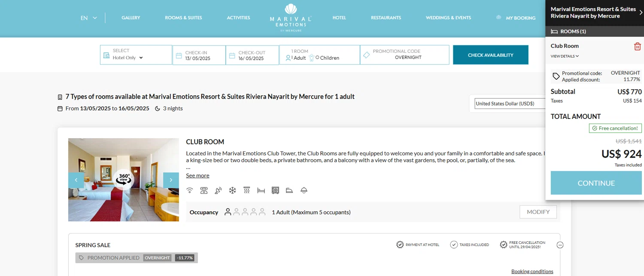Click the crossed-out US$ 1,541 price

pyautogui.click(x=629, y=141)
